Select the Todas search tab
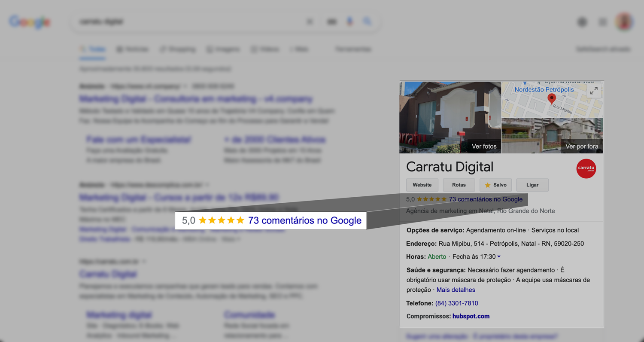Viewport: 644px width, 342px height. click(93, 49)
